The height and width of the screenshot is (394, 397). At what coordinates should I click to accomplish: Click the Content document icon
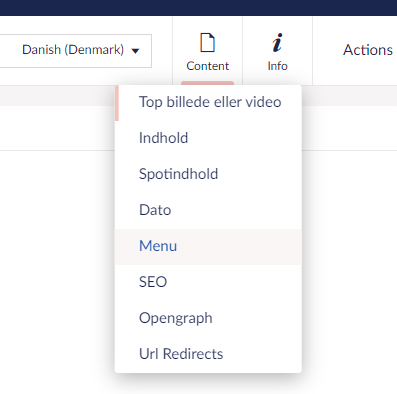coord(207,43)
